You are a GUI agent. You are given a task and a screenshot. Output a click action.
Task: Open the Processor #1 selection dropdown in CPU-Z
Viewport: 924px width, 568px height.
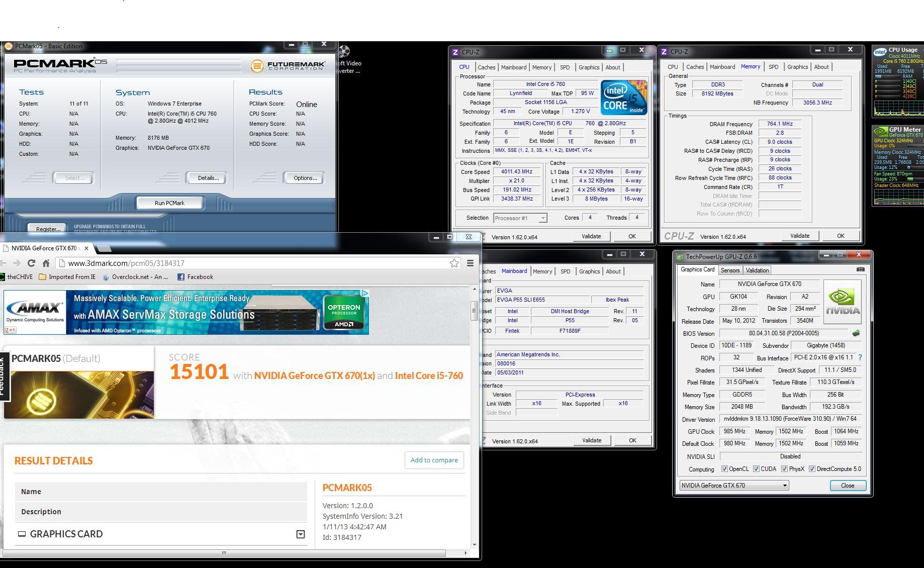pyautogui.click(x=520, y=218)
